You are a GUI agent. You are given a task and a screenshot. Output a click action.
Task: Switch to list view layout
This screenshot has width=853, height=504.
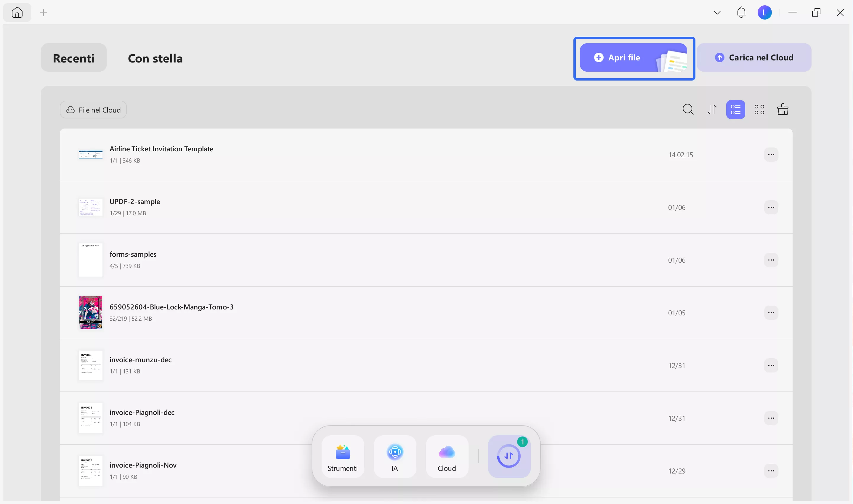click(x=735, y=109)
